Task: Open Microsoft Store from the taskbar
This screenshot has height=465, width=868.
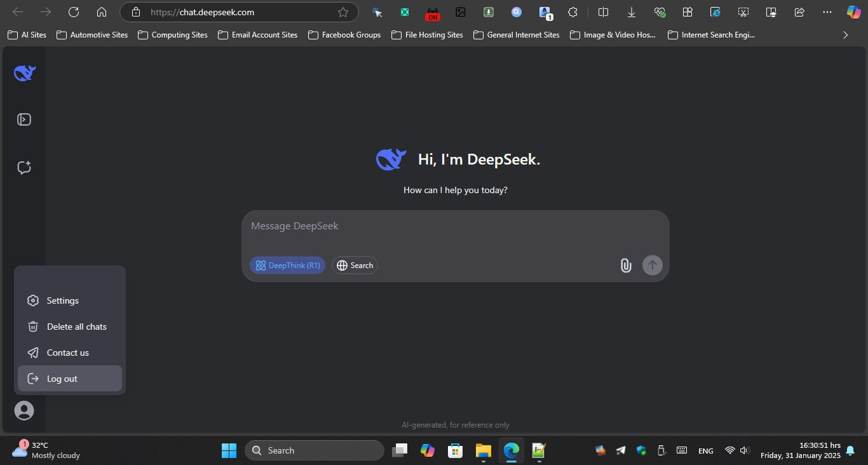Action: pos(455,450)
